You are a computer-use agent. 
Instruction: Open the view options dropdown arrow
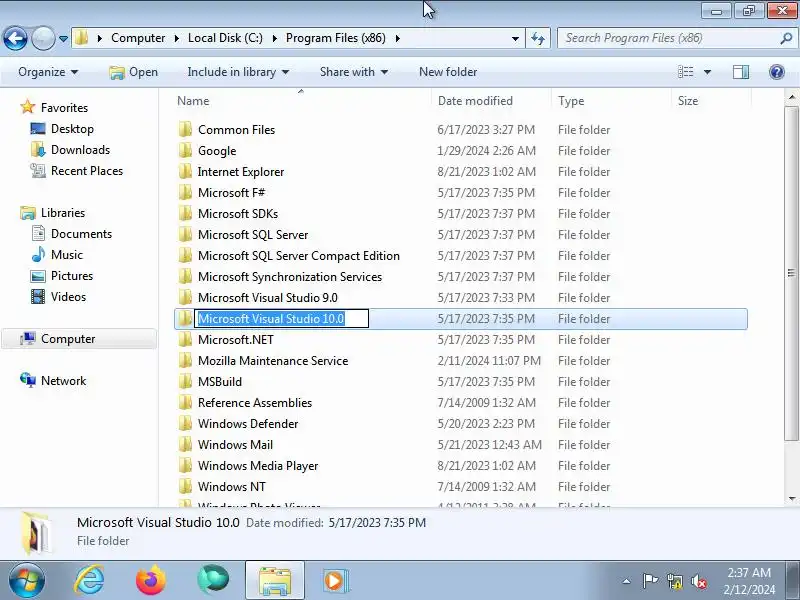pyautogui.click(x=707, y=72)
